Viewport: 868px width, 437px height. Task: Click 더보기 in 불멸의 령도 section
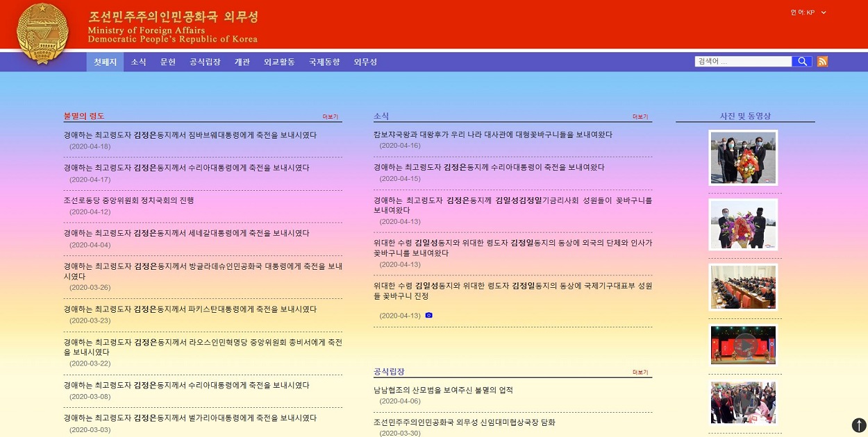pos(330,117)
